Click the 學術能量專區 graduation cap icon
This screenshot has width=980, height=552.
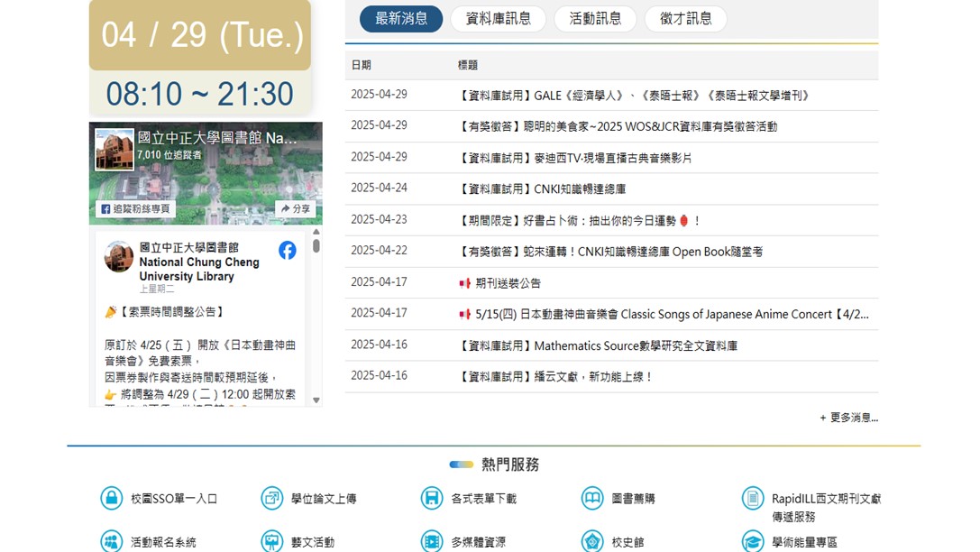pos(753,541)
